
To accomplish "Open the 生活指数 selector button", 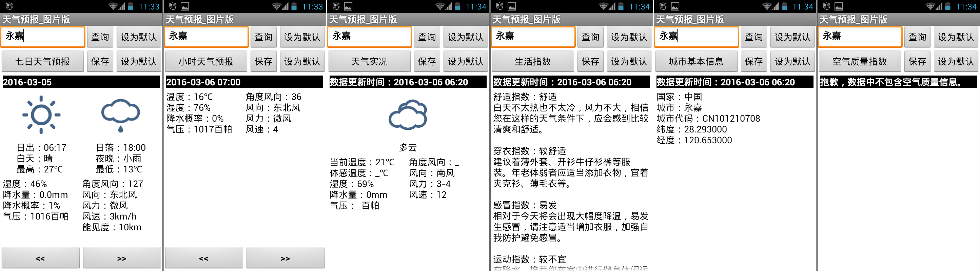I will pyautogui.click(x=533, y=61).
